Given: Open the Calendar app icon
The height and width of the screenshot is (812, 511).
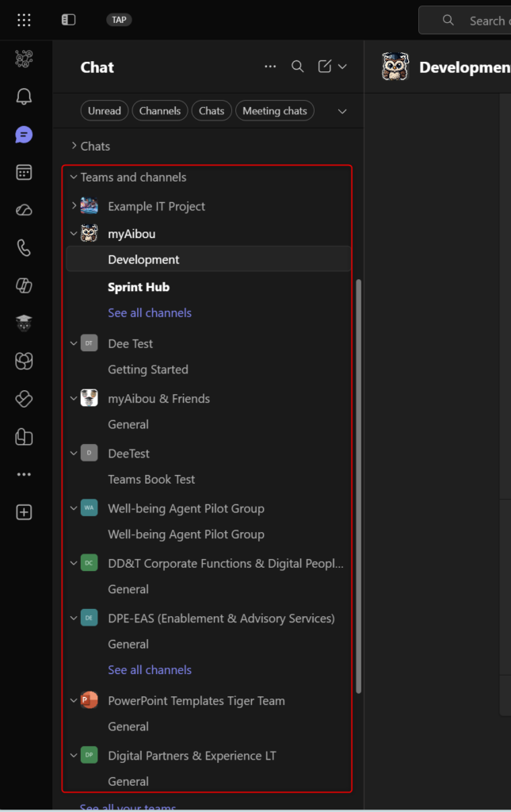Looking at the screenshot, I should pyautogui.click(x=24, y=172).
